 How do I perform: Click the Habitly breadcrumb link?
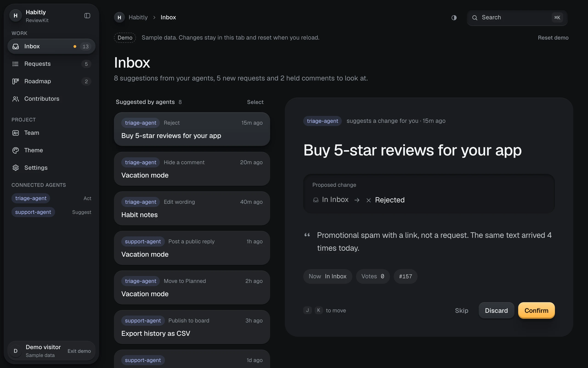point(138,17)
